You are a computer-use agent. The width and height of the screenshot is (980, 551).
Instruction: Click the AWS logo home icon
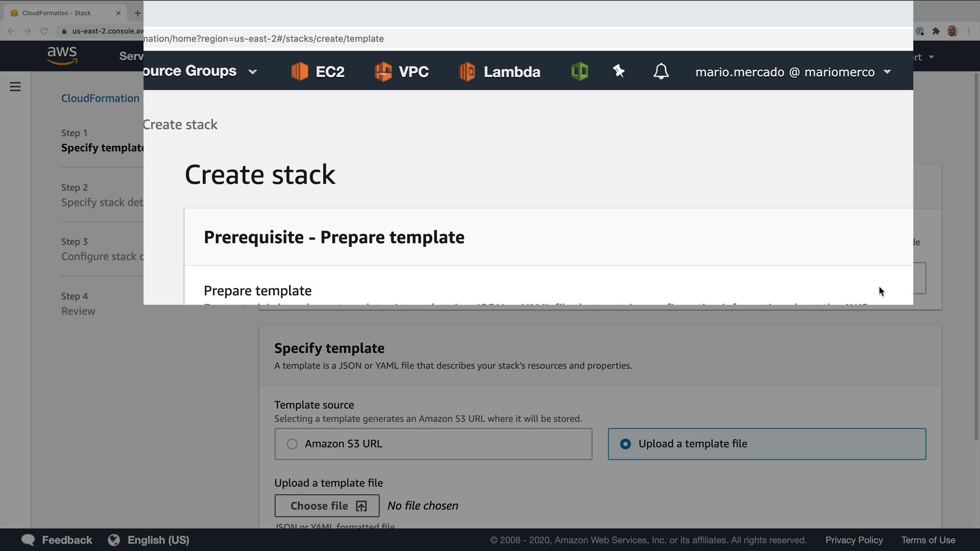62,55
